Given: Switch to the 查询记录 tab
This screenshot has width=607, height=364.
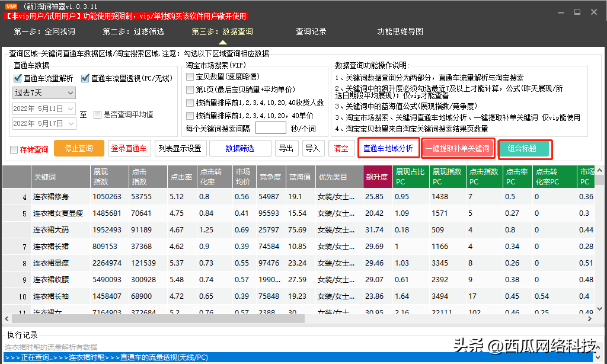Looking at the screenshot, I should [x=311, y=32].
